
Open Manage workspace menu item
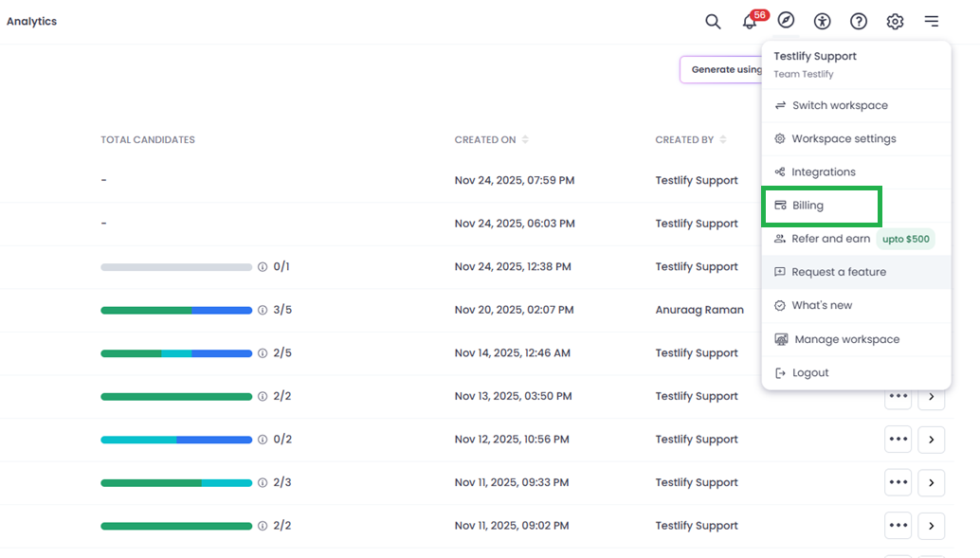pos(856,339)
